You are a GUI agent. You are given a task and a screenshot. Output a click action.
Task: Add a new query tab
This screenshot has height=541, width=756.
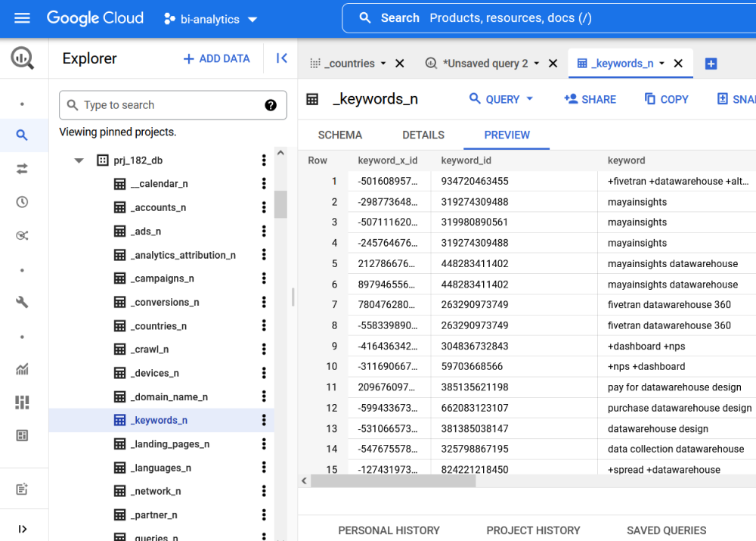(x=711, y=64)
